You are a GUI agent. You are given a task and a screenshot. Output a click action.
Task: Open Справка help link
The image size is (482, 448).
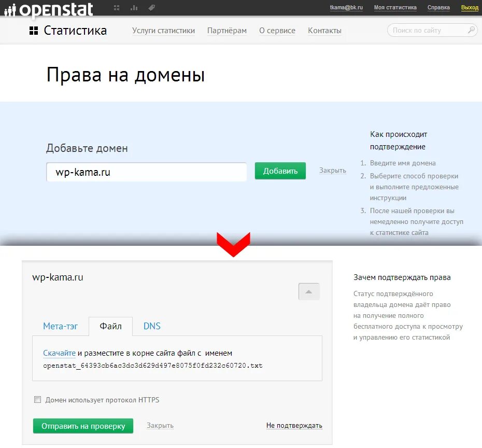coord(438,7)
